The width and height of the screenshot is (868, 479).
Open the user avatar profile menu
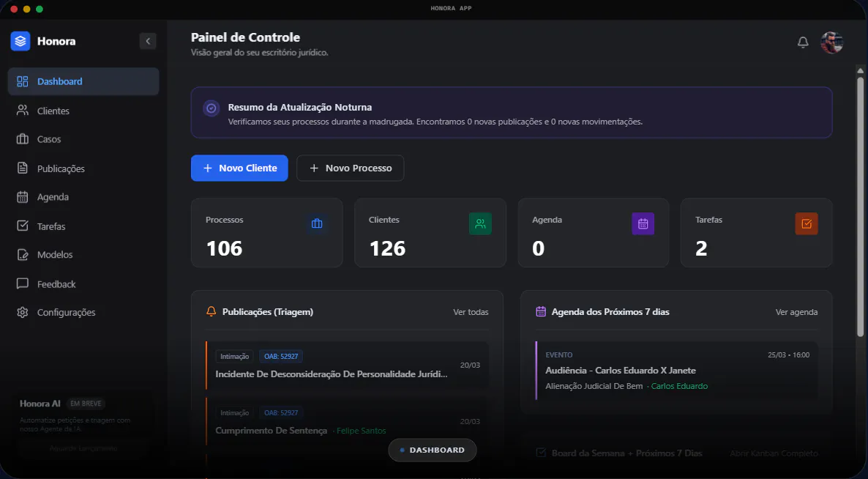pos(831,42)
